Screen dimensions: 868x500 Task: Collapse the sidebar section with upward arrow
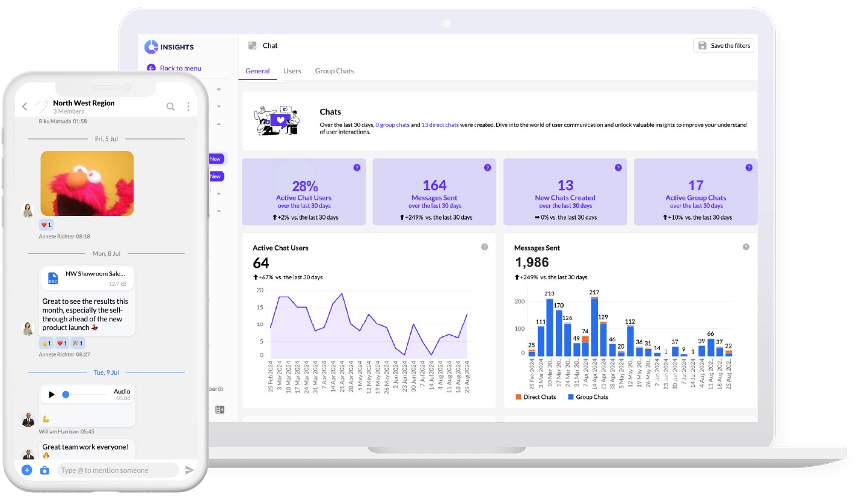(x=218, y=124)
